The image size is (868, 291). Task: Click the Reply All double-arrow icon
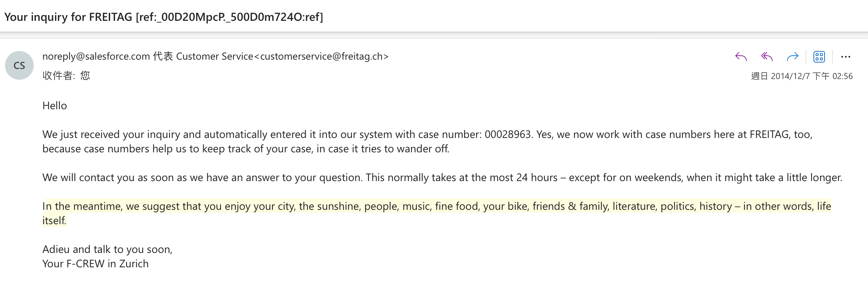pyautogui.click(x=766, y=57)
